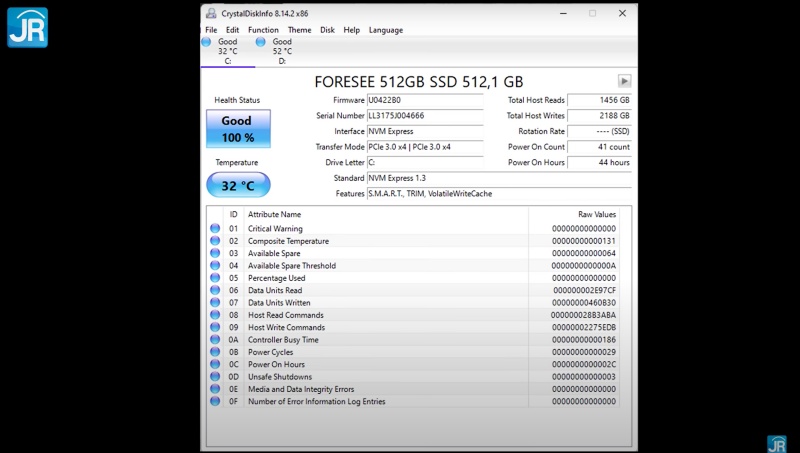The height and width of the screenshot is (453, 800).
Task: Click the status orb beside Unsafe Shutdowns
Action: click(215, 377)
